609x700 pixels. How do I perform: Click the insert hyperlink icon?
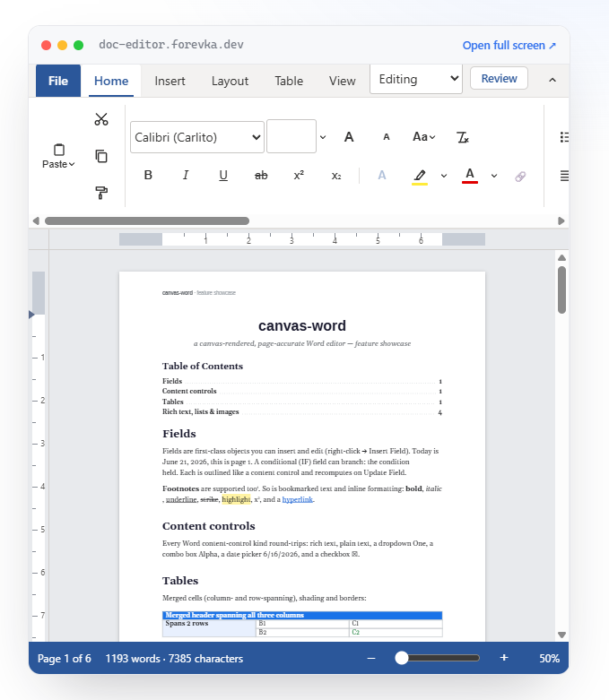click(520, 177)
